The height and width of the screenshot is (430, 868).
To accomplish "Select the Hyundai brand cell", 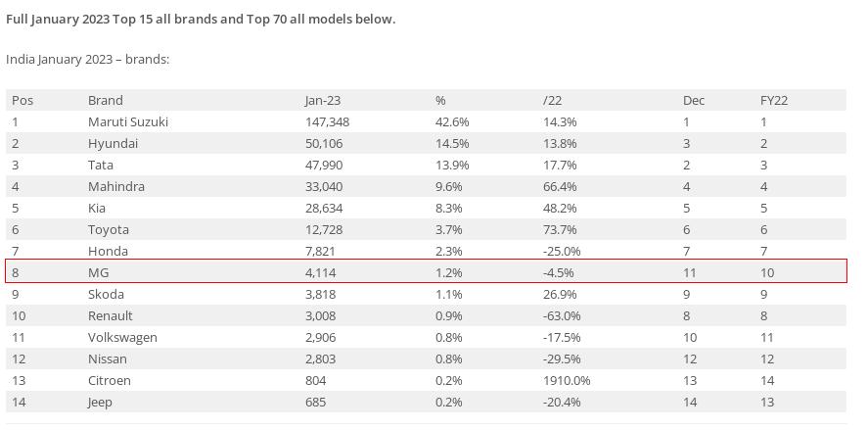I will (x=113, y=143).
